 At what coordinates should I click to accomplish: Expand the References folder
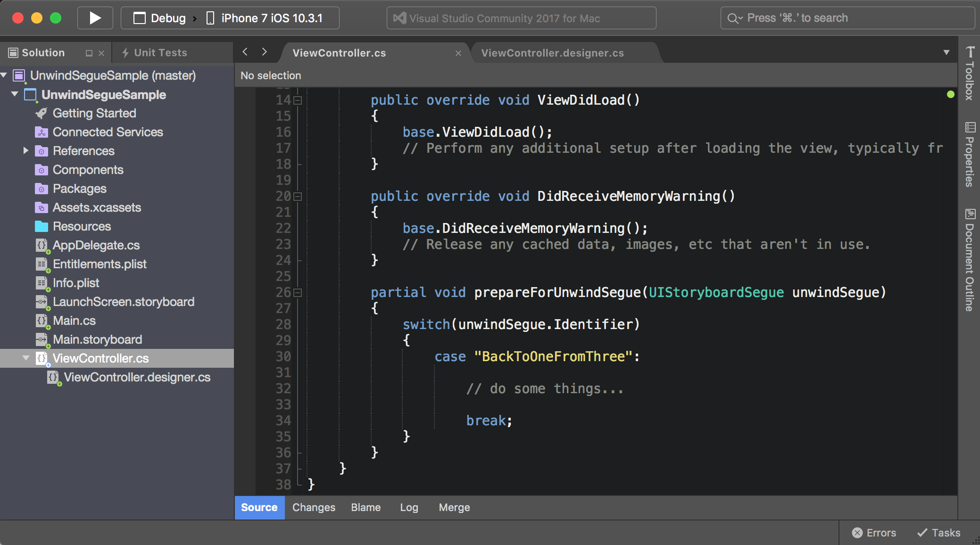[x=26, y=150]
